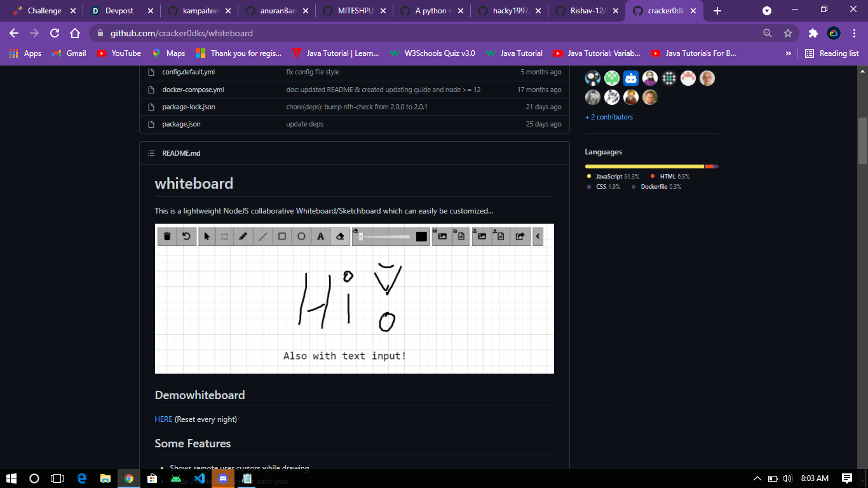Open the 'update deps' commit message
The image size is (868, 488).
(304, 124)
